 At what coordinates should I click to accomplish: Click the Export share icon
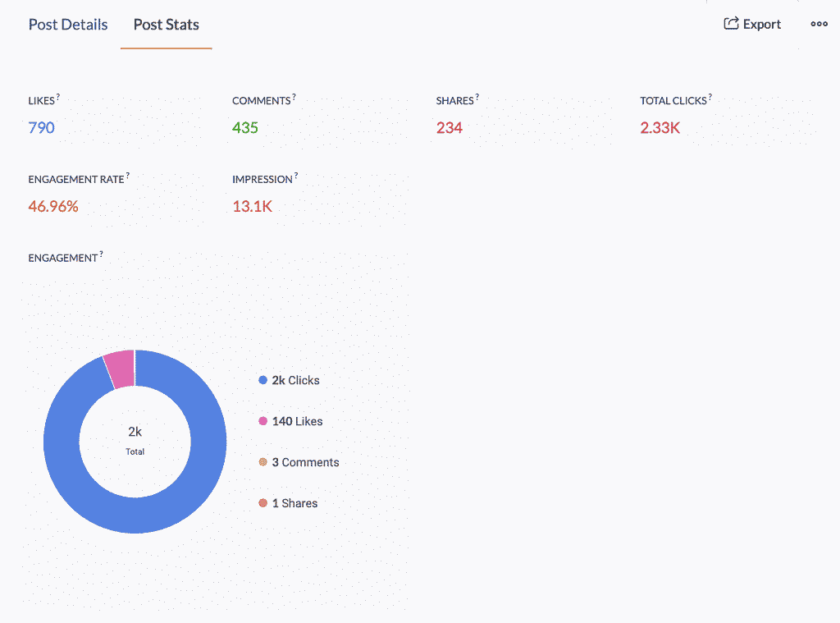tap(731, 23)
